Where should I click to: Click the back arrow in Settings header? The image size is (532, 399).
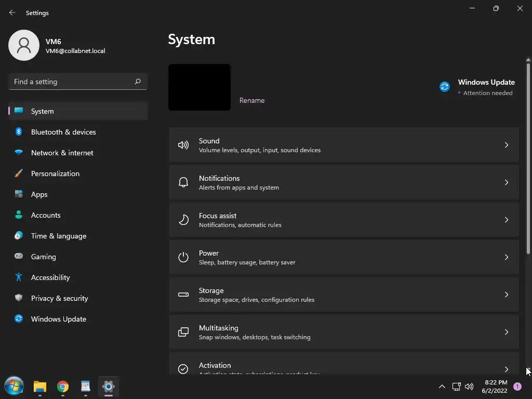12,12
